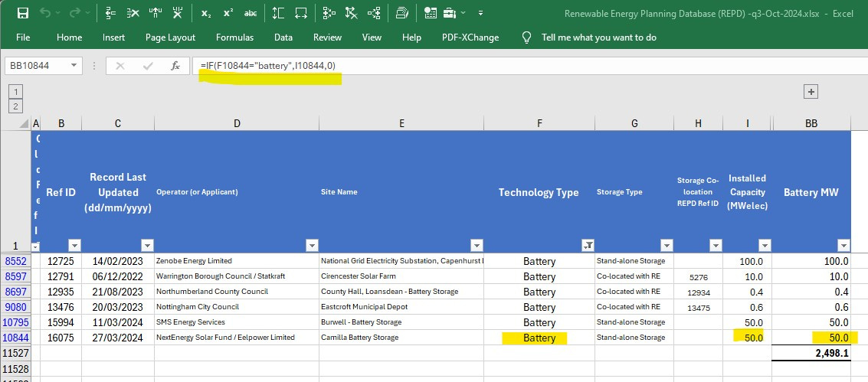Open the View tab
This screenshot has height=382, width=868.
pyautogui.click(x=372, y=37)
